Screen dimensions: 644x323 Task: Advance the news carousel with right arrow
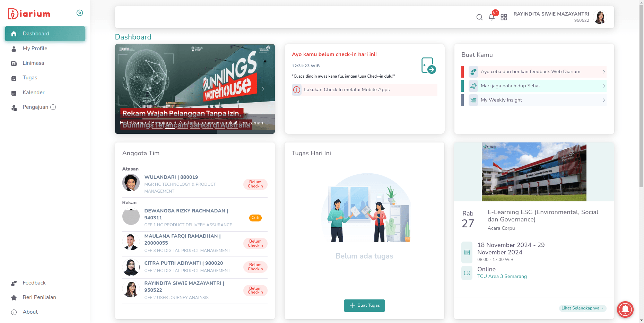[263, 89]
